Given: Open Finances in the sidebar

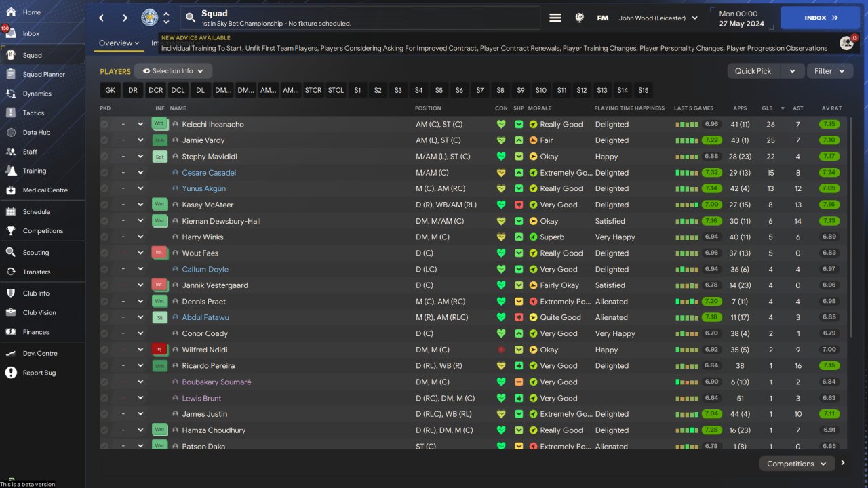Looking at the screenshot, I should (x=43, y=332).
